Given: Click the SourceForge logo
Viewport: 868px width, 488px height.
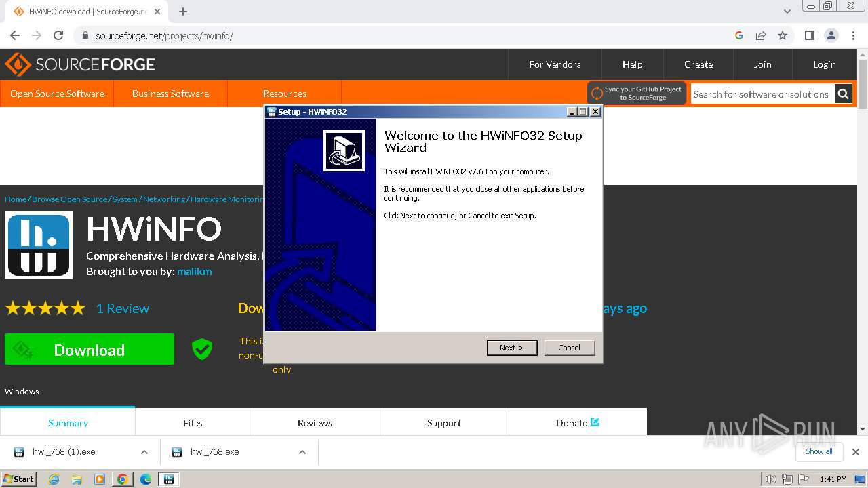Looking at the screenshot, I should click(x=80, y=64).
